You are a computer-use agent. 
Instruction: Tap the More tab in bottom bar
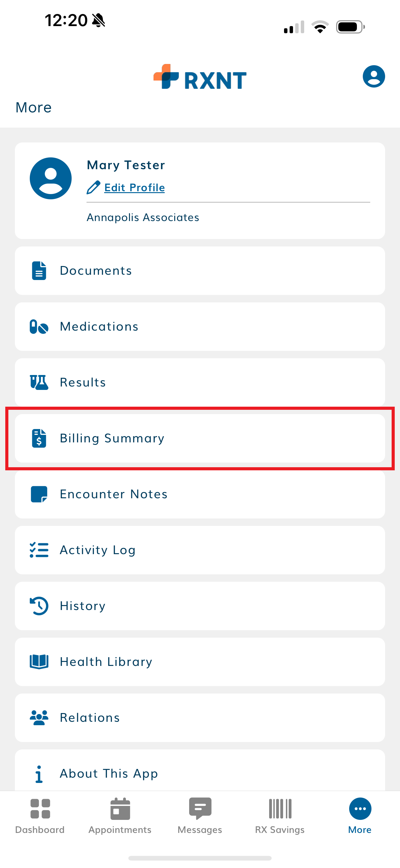click(x=360, y=816)
